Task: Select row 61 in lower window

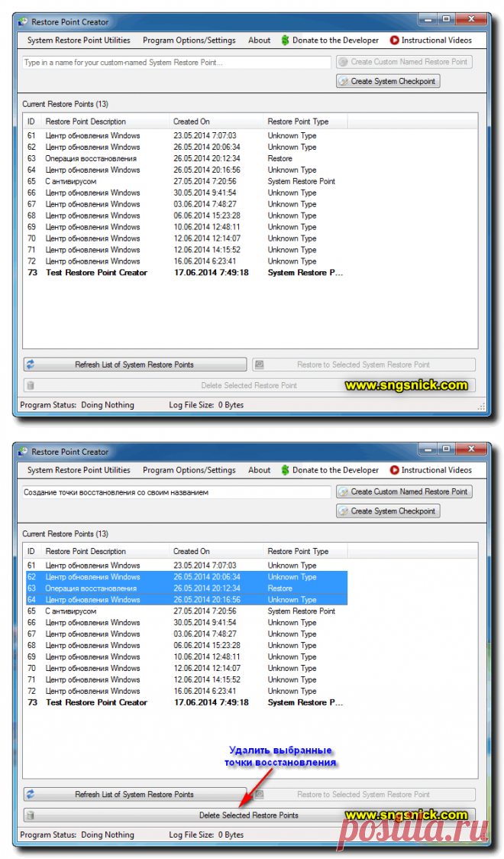Action: [x=186, y=566]
